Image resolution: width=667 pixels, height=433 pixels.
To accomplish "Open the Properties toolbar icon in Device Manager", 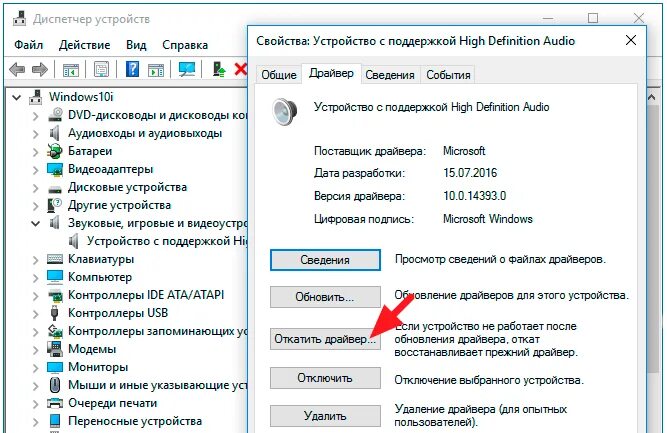I will (101, 69).
